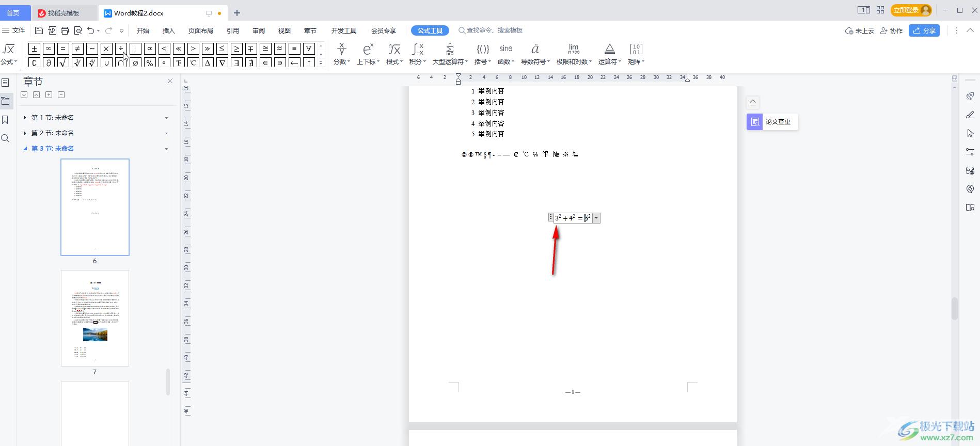Collapse 第 3 节 tree node
This screenshot has height=446, width=980.
pyautogui.click(x=25, y=149)
